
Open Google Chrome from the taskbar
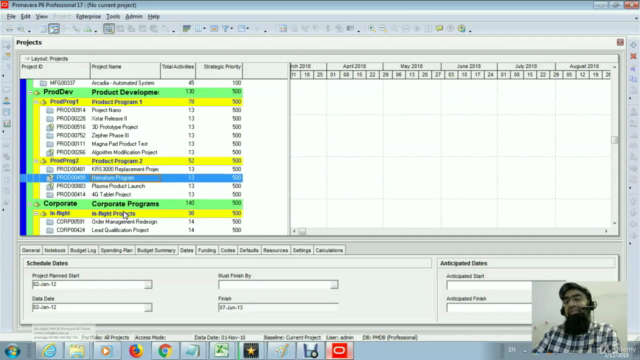coord(165,351)
